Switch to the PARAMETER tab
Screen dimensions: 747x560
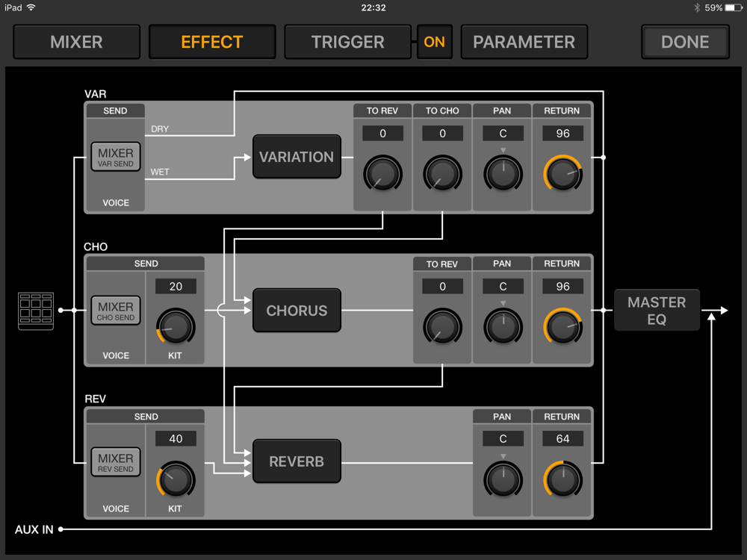pos(524,42)
